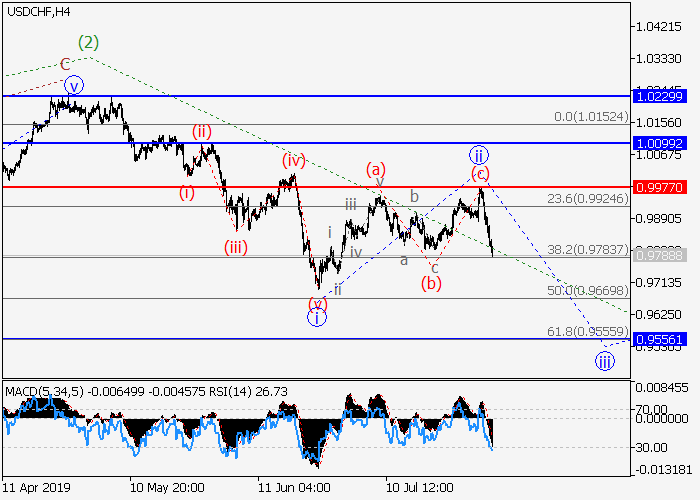Click the 11 Jun 04:00 date label
The image size is (700, 500).
tap(293, 487)
